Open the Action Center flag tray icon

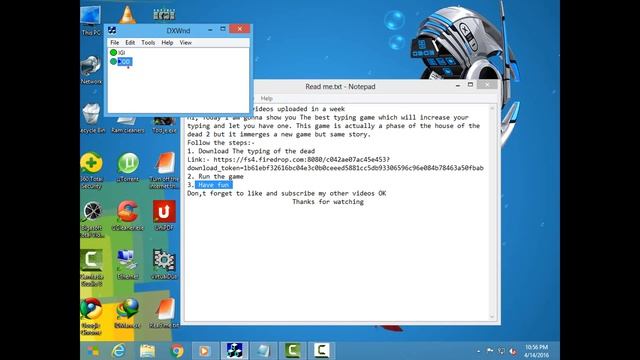coord(490,351)
